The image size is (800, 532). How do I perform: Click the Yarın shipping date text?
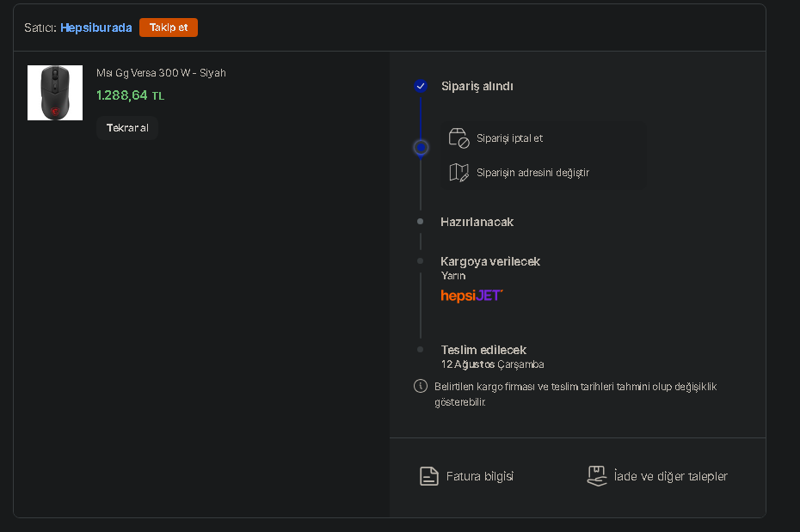coord(453,276)
